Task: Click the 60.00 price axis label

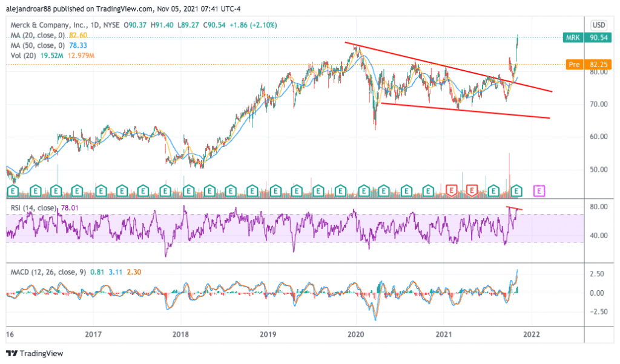Action: point(599,137)
